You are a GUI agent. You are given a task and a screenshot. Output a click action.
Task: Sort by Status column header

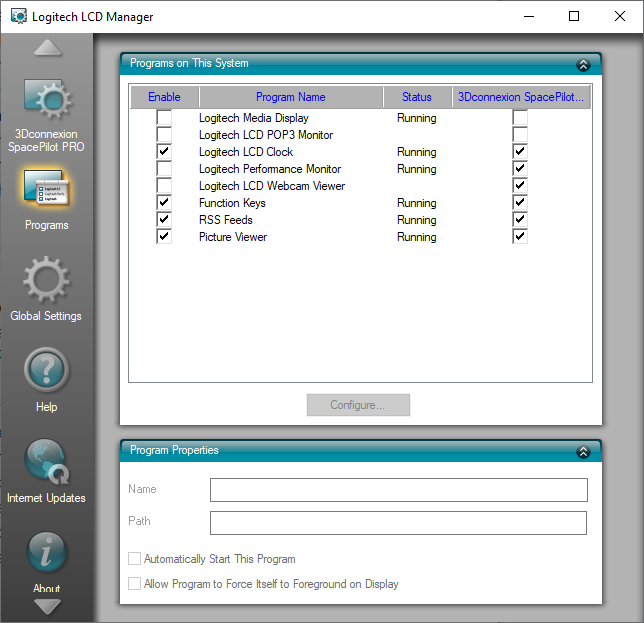tap(417, 97)
